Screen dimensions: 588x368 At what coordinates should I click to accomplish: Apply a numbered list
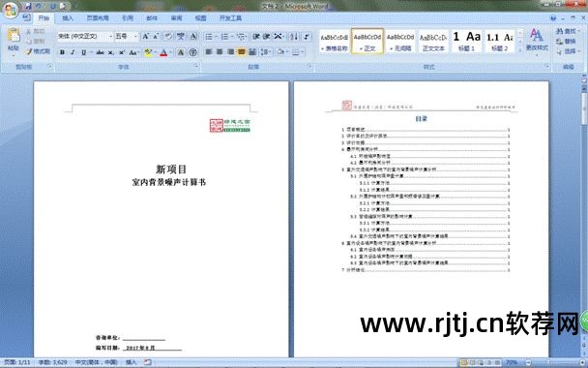pyautogui.click(x=226, y=37)
